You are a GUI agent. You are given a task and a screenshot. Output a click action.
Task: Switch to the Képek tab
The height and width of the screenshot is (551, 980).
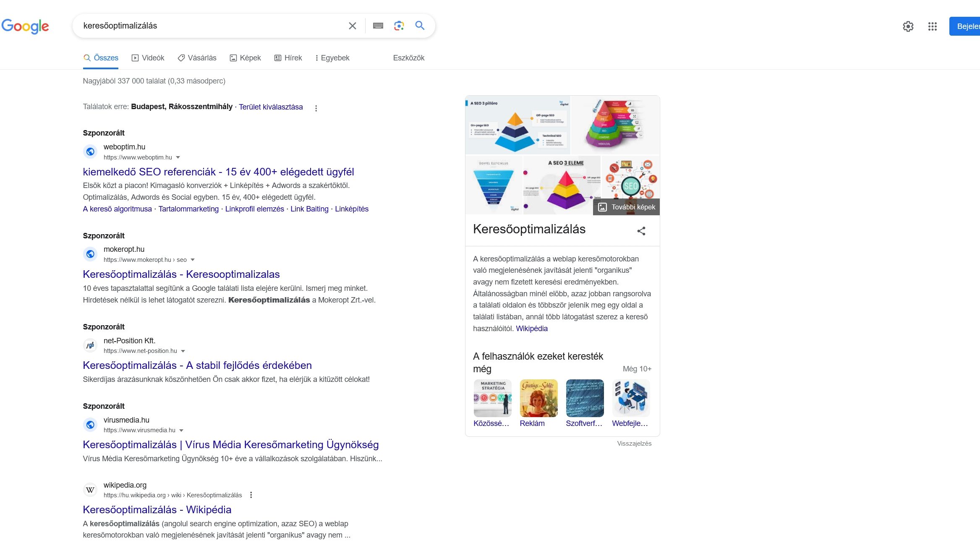pos(245,58)
